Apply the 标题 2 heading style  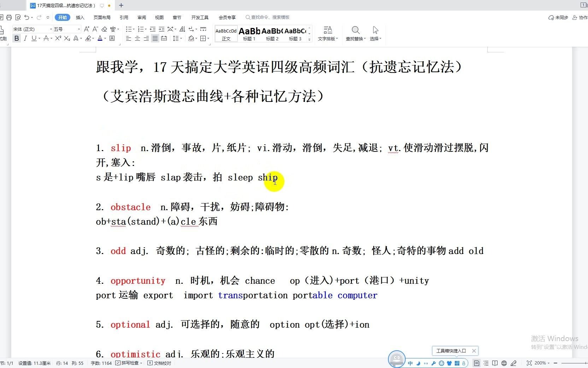(272, 34)
